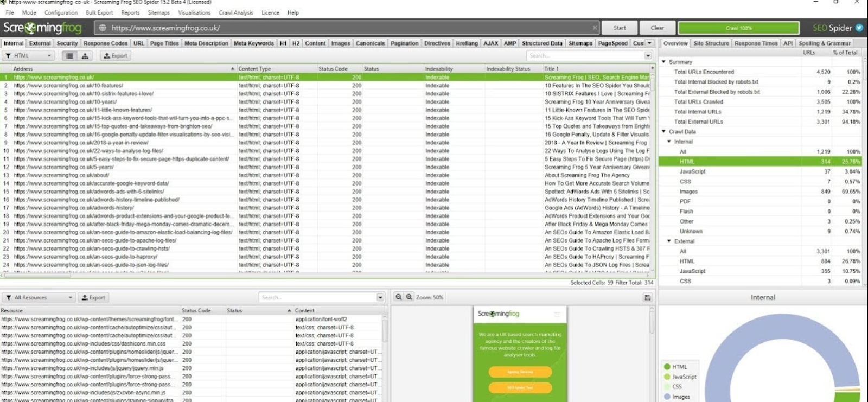Select the Images row under Internal

pyautogui.click(x=761, y=192)
